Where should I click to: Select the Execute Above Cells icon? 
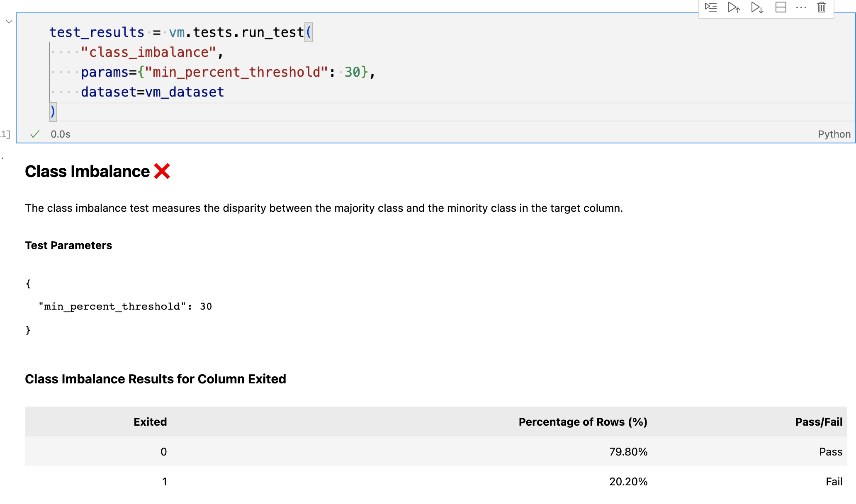click(x=734, y=7)
